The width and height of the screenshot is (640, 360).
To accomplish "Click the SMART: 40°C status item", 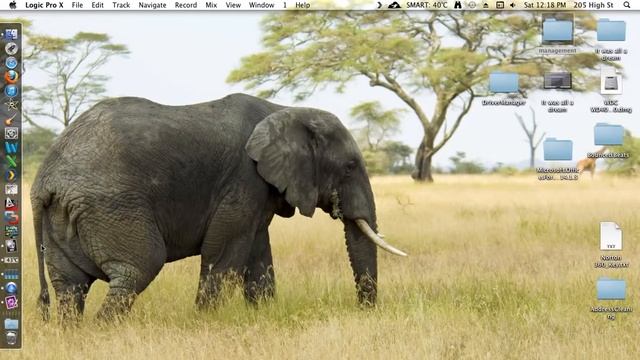I will point(427,5).
